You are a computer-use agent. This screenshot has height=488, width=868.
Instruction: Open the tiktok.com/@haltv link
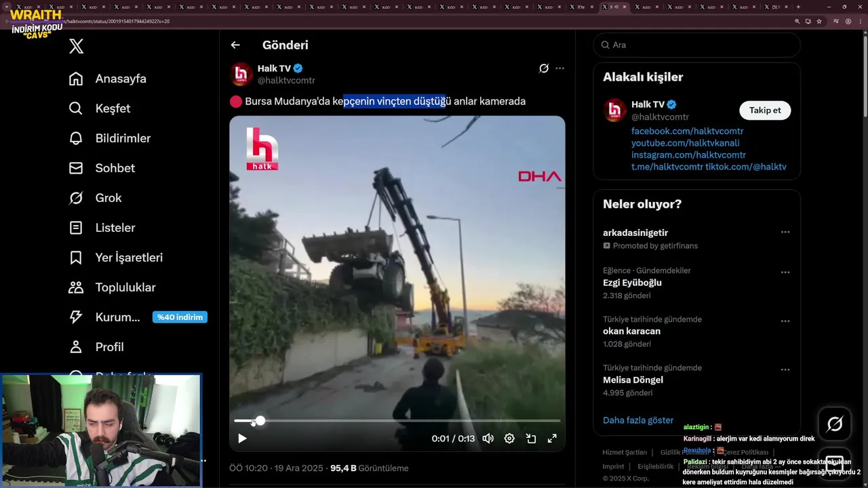pyautogui.click(x=746, y=167)
